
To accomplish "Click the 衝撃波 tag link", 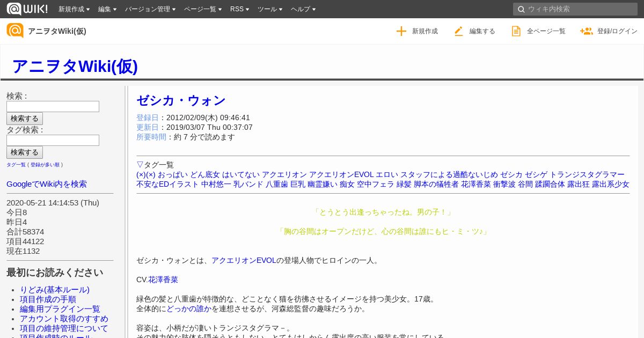I will [504, 184].
